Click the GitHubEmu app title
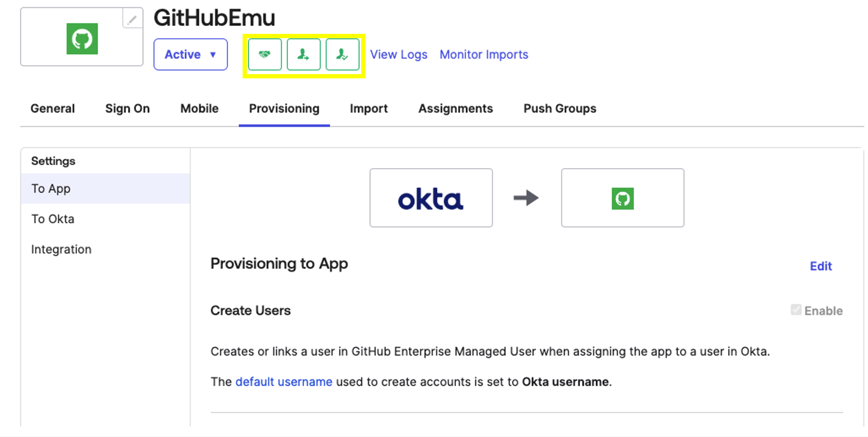 (214, 18)
